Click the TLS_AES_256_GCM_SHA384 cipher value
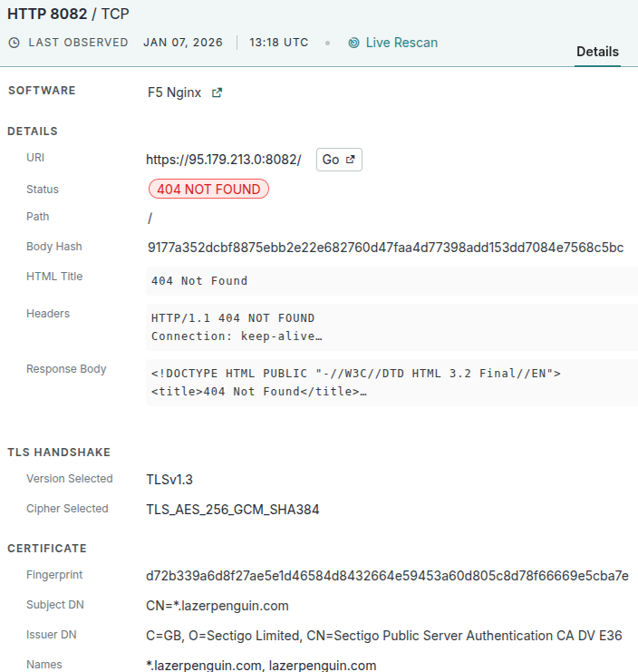 [x=232, y=510]
